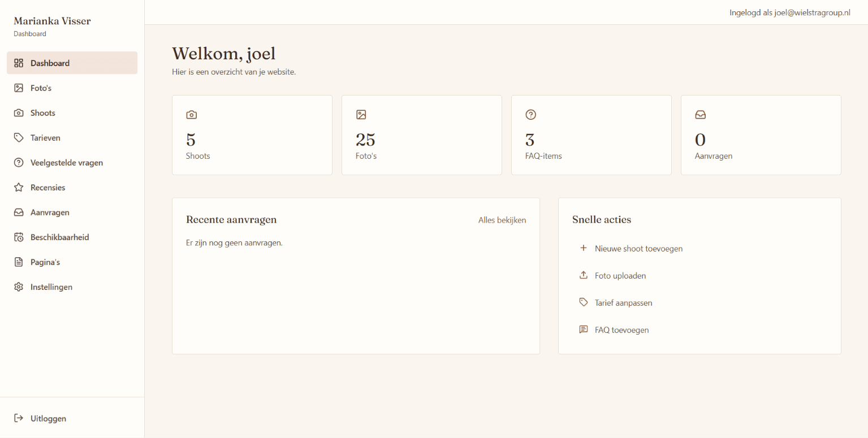Click the Dashboard grid icon in sidebar
This screenshot has width=868, height=438.
[19, 63]
